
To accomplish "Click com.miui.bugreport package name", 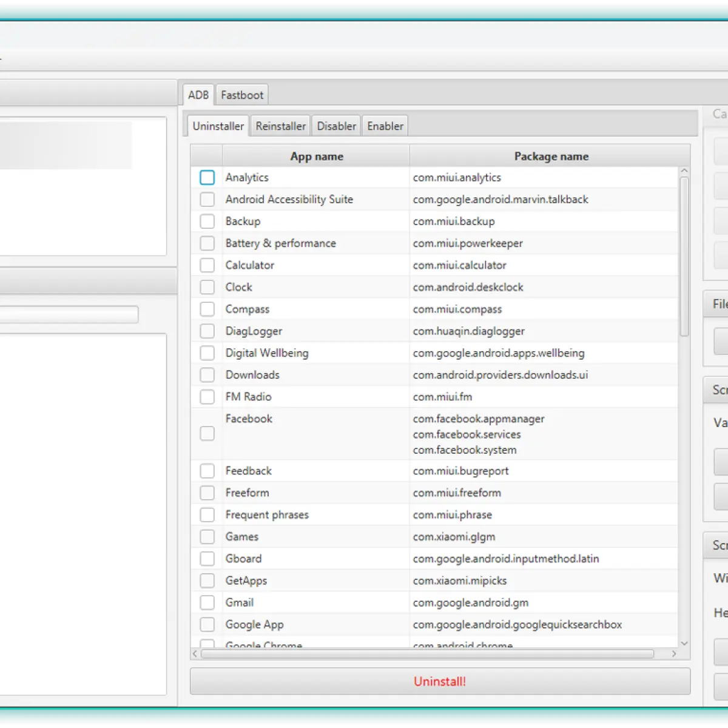I will 460,471.
